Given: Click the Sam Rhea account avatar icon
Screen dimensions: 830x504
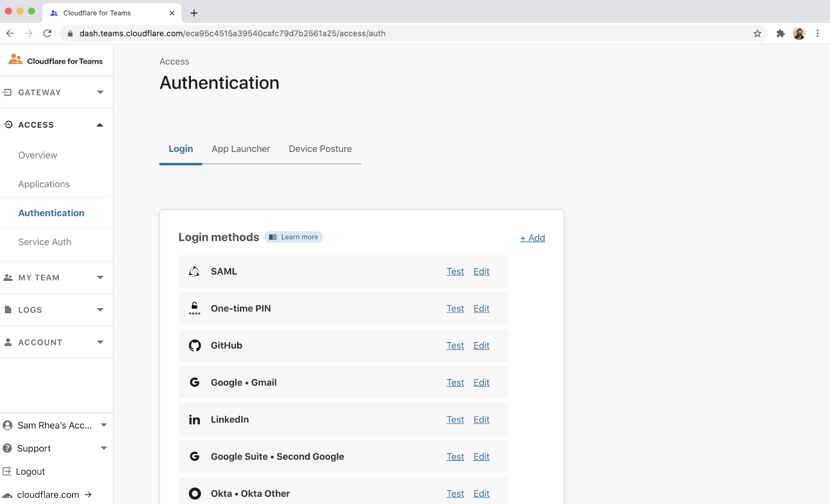Looking at the screenshot, I should (x=7, y=425).
